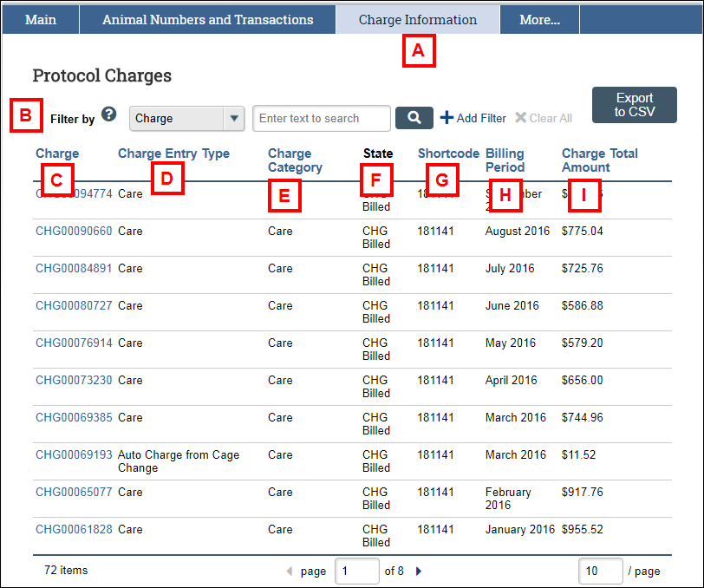The width and height of the screenshot is (704, 588).
Task: Open the Charge filter dropdown
Action: click(186, 119)
